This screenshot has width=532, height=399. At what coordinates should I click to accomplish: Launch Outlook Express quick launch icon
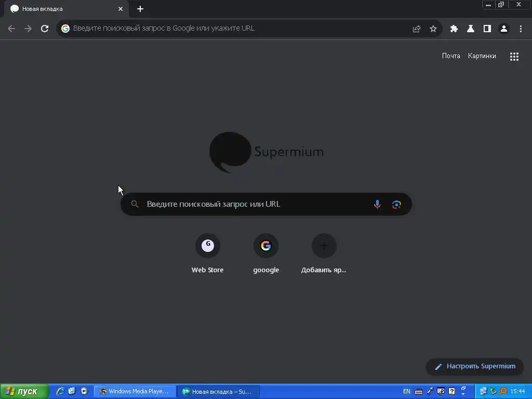coord(72,392)
